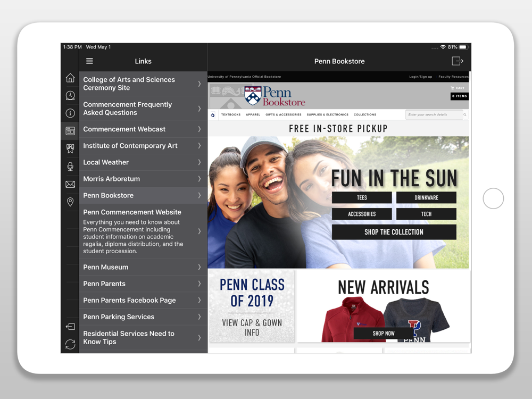Screen dimensions: 532x399
Task: Open Penn Class of 2019 cap & gown tile
Action: tap(252, 306)
